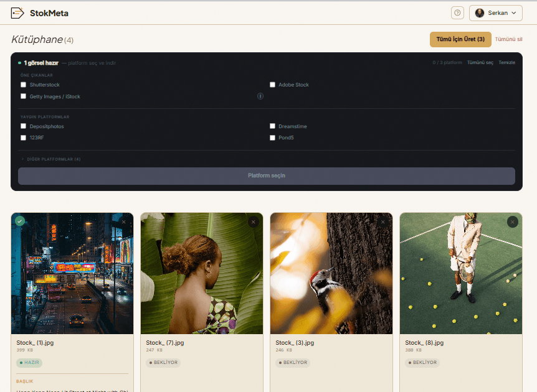
Task: Check the Dreamstime checkbox
Action: [x=272, y=126]
